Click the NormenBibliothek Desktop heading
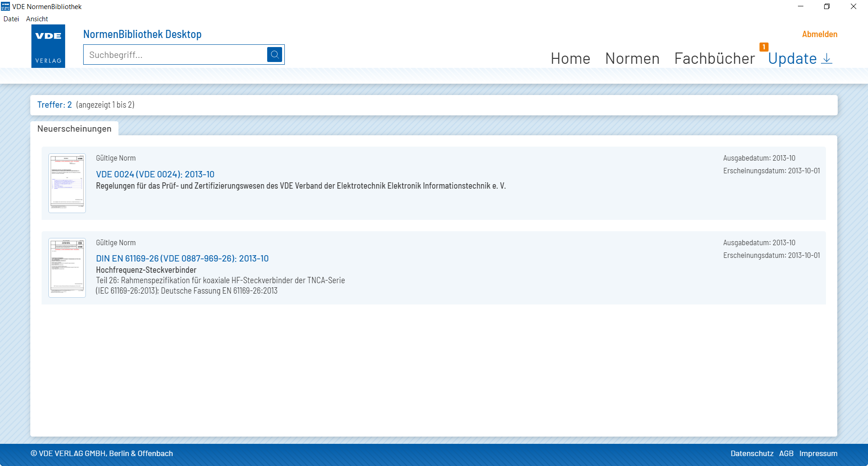Screen dimensions: 868x466 142,34
